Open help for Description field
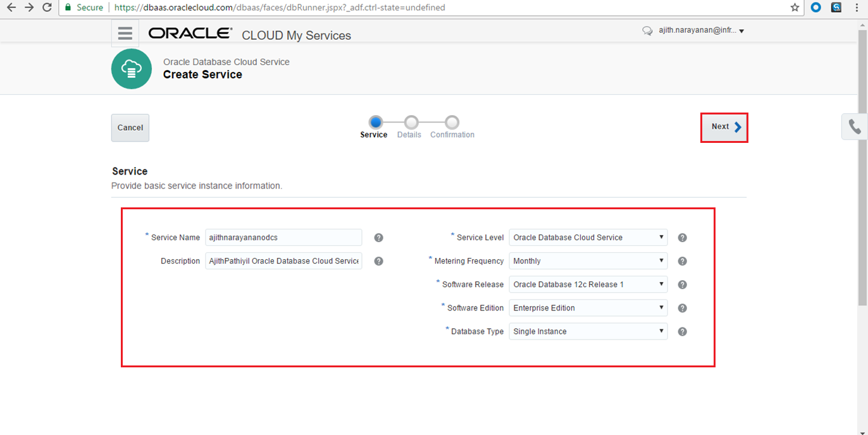The image size is (868, 435). 378,261
